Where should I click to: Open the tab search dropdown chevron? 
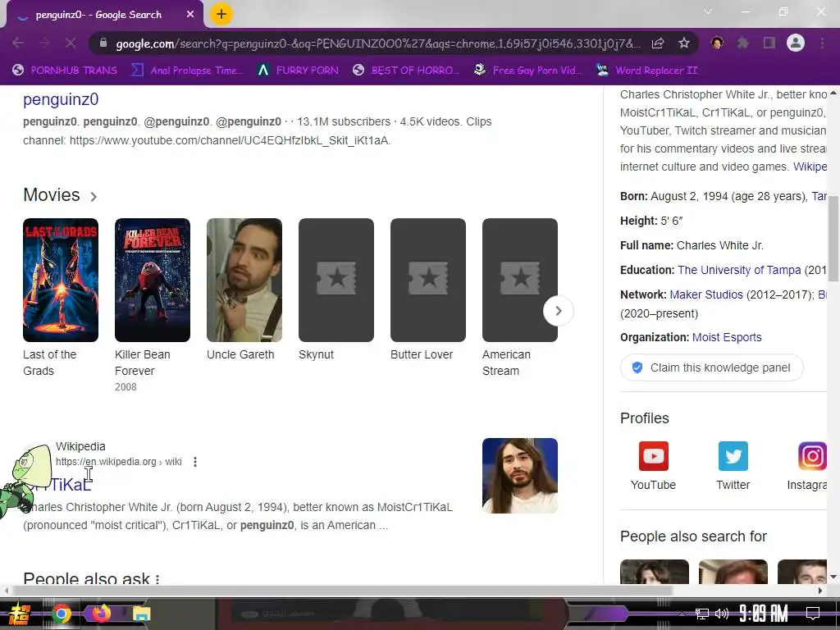[708, 11]
